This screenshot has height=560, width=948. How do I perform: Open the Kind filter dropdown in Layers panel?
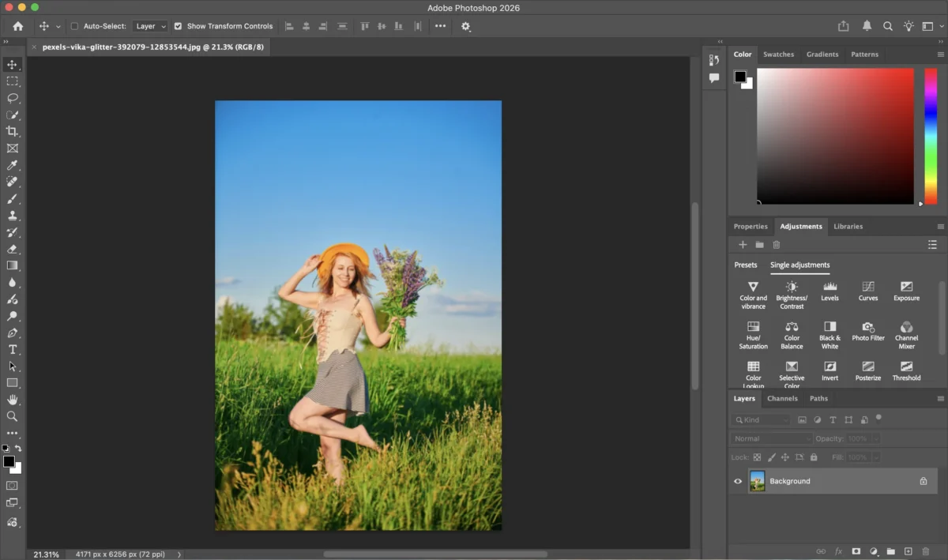[761, 419]
